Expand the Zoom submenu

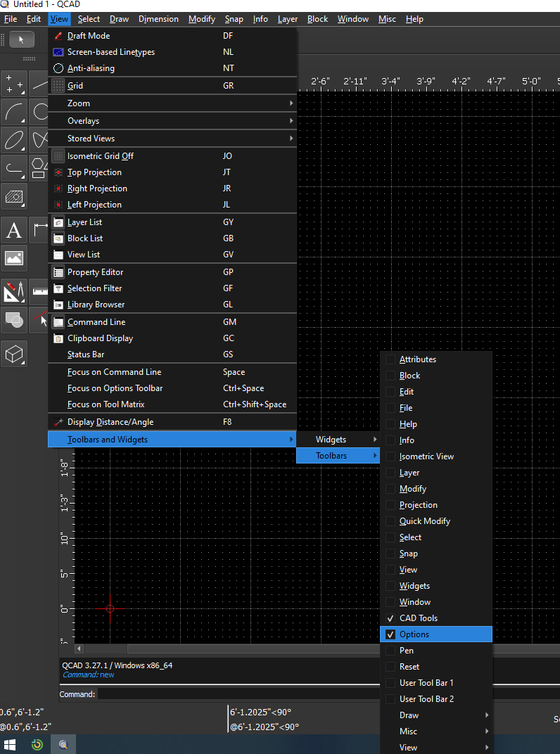point(172,103)
